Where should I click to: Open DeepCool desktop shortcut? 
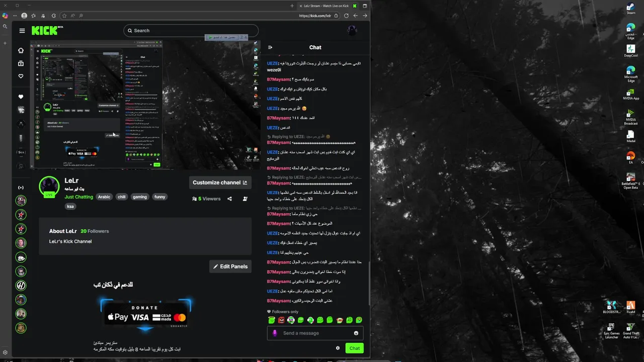coord(630,51)
